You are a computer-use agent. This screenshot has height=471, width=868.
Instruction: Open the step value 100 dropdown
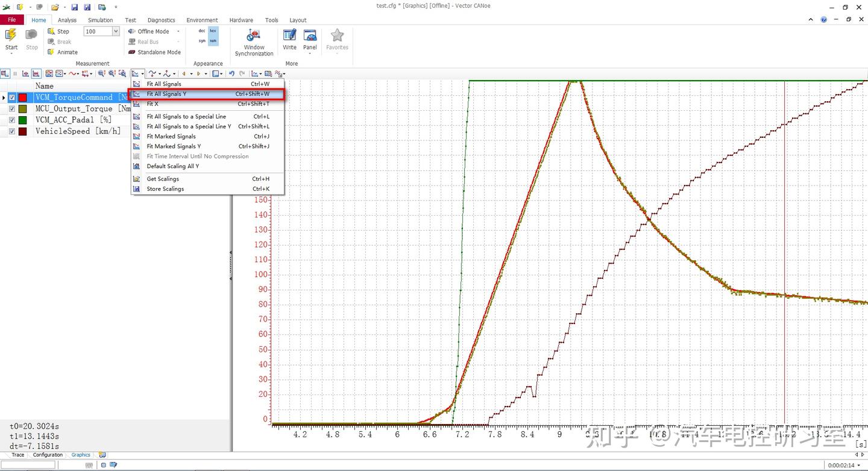tap(116, 31)
